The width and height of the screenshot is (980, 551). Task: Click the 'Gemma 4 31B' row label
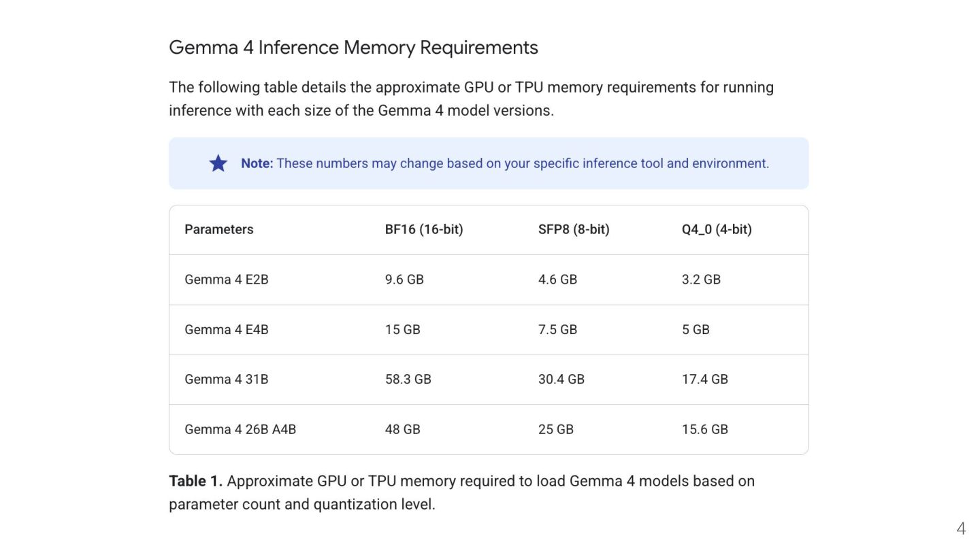(227, 379)
